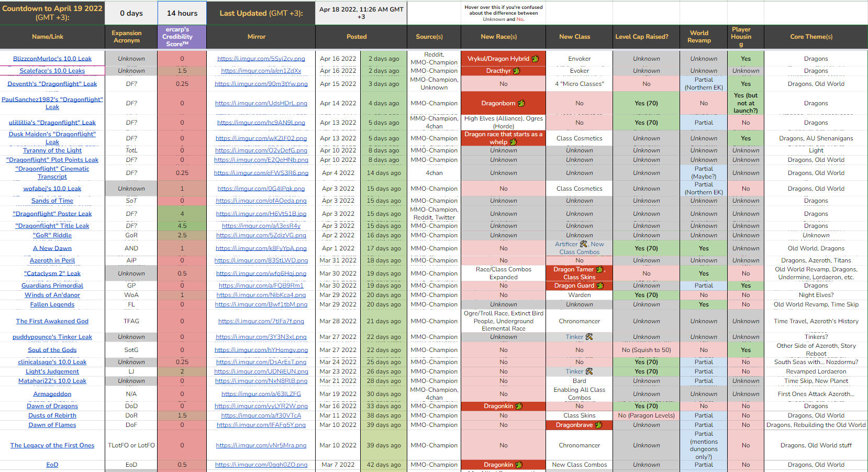Open "Dragonflight" Title Leak link

(x=52, y=226)
